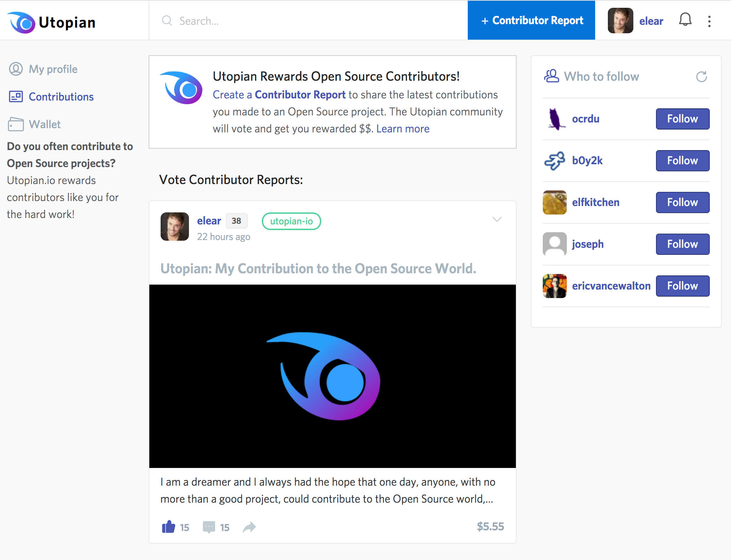The height and width of the screenshot is (560, 731).
Task: Click the search magnifier icon
Action: tap(167, 21)
